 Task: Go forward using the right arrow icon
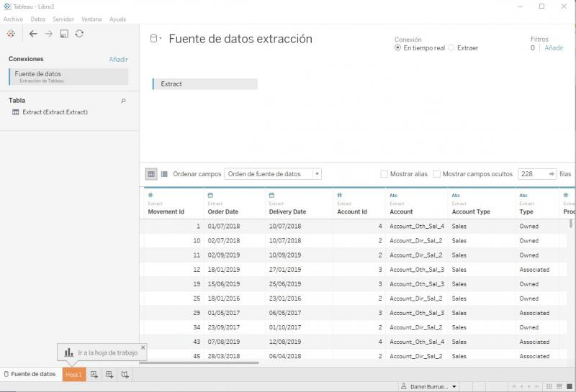[x=48, y=34]
